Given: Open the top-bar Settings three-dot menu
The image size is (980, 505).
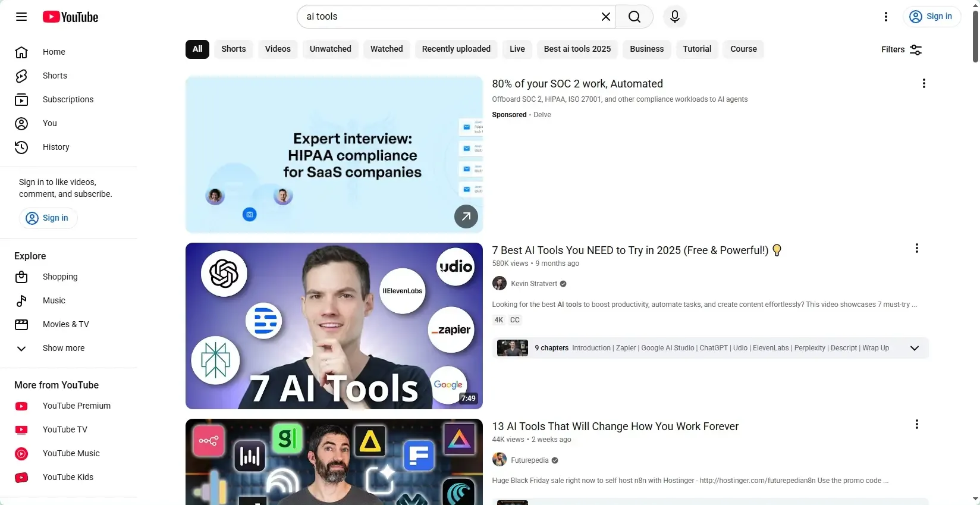Looking at the screenshot, I should (885, 17).
